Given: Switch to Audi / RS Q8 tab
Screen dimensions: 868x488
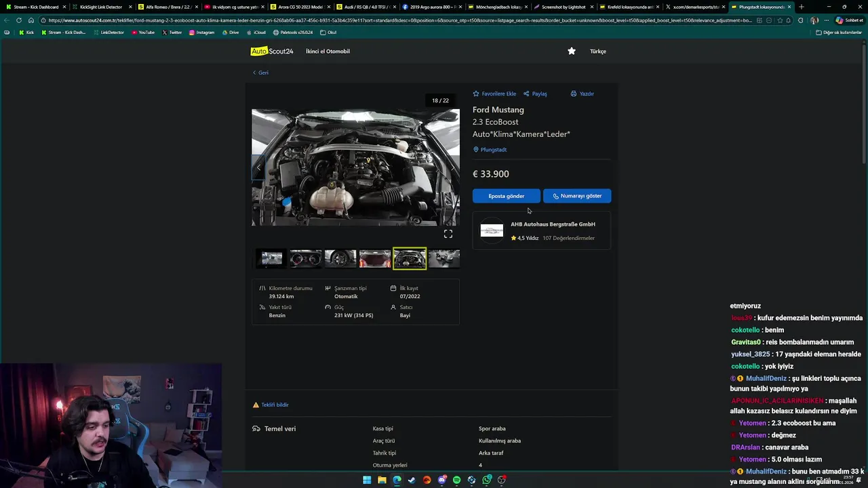Looking at the screenshot, I should (366, 7).
